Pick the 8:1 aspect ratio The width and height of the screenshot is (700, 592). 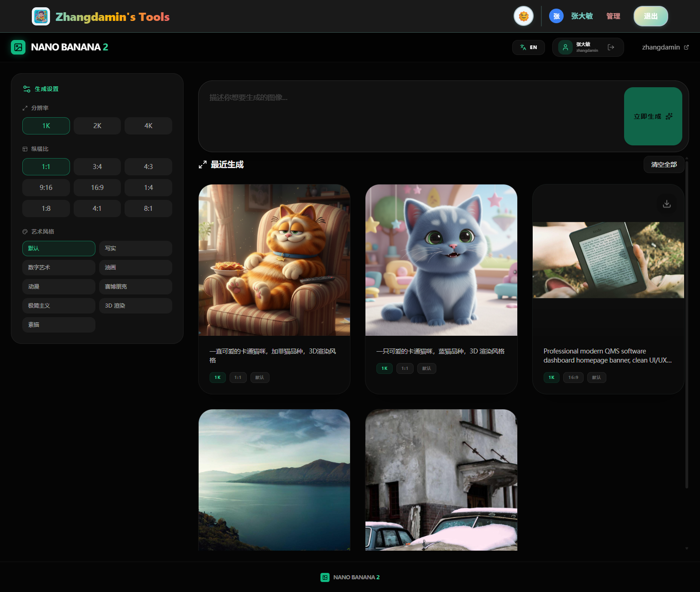(x=148, y=209)
